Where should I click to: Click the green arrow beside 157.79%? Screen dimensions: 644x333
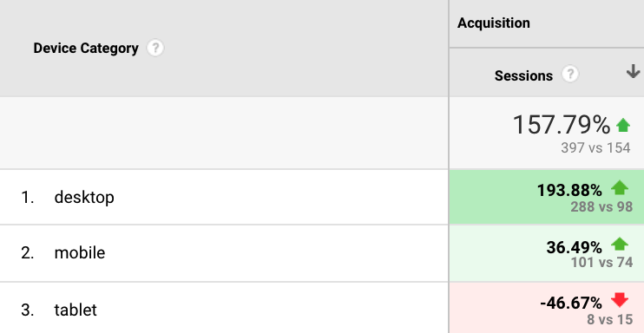pyautogui.click(x=623, y=125)
